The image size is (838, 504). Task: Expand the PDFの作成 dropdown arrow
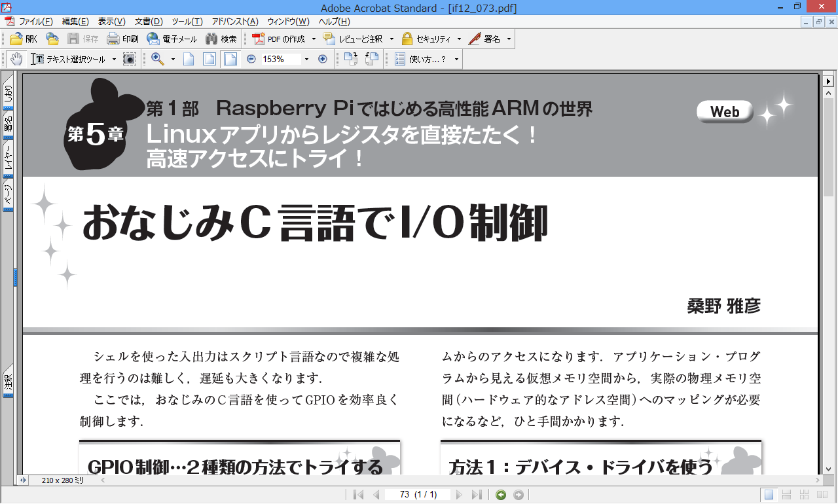(x=314, y=39)
